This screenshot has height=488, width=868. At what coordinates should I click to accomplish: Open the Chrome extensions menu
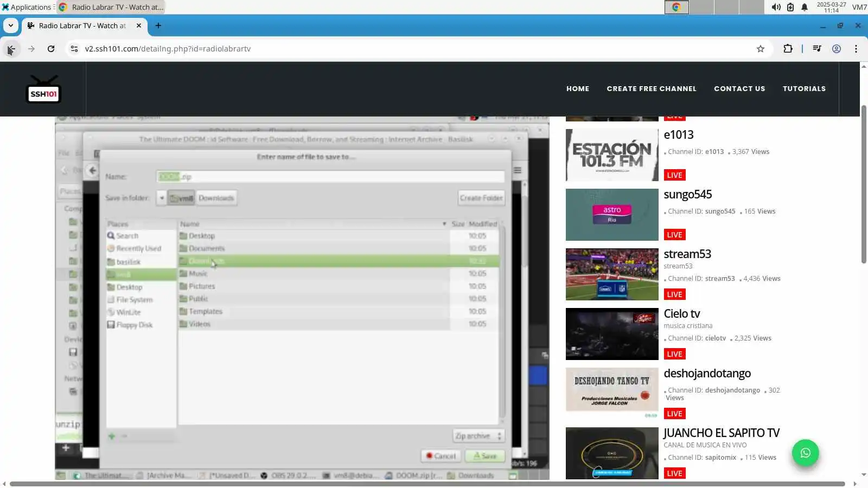click(x=788, y=49)
